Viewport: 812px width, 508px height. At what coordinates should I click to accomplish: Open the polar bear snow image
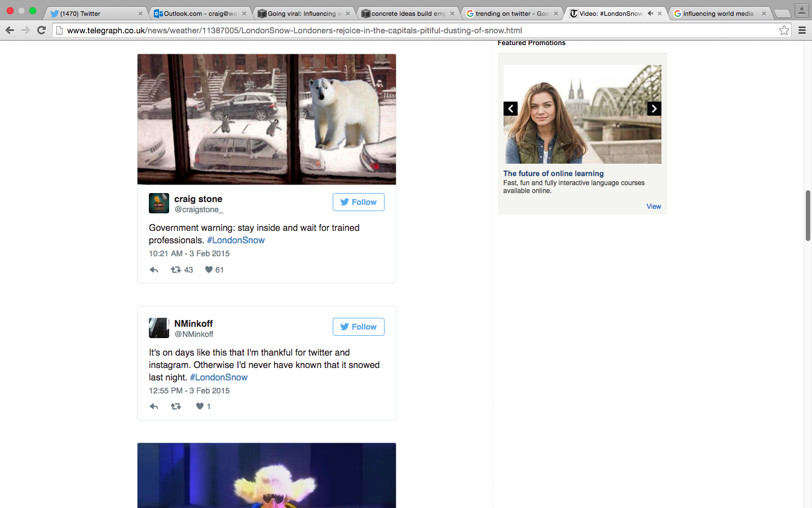coord(267,119)
